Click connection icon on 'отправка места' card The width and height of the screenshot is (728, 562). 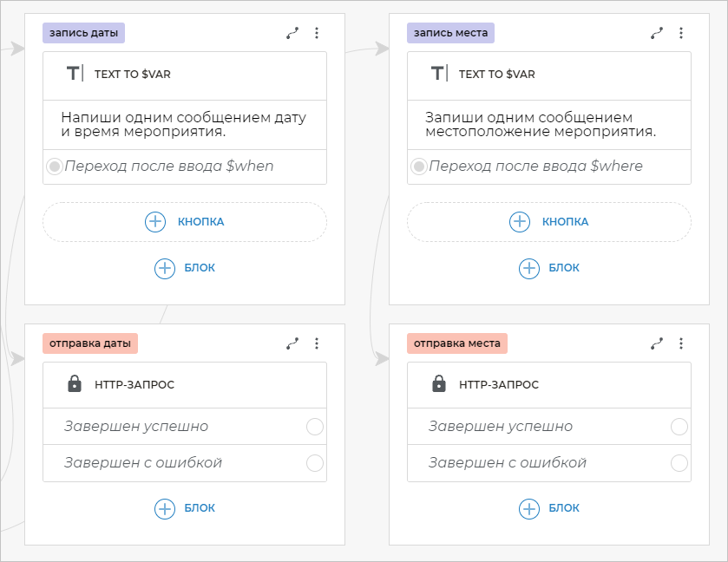(x=657, y=343)
